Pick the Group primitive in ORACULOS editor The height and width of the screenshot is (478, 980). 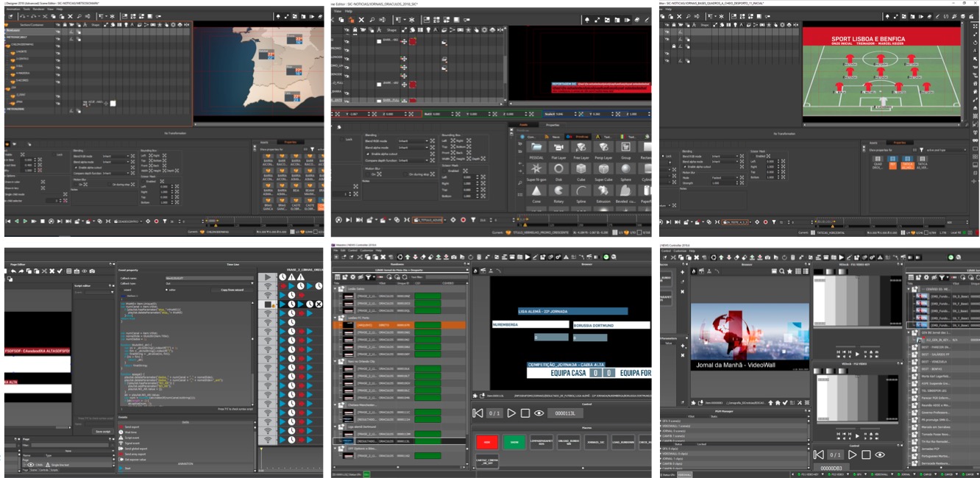(x=626, y=147)
